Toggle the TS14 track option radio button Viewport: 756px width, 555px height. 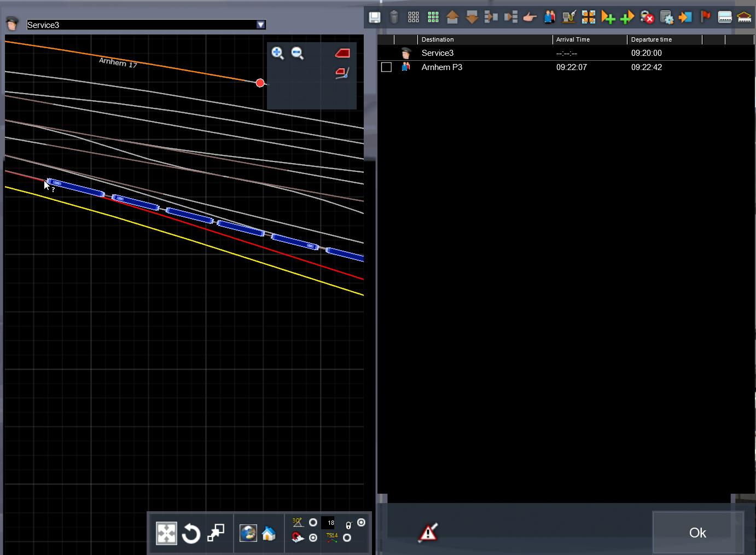[x=347, y=538]
